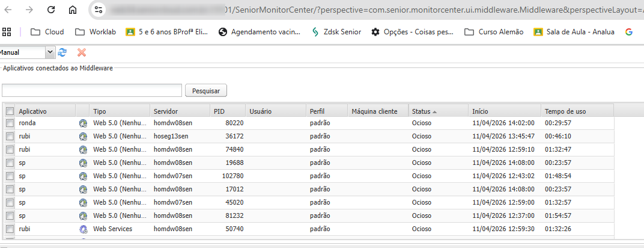The width and height of the screenshot is (644, 248).
Task: Tick the select-all checkbox in table header
Action: pos(10,111)
